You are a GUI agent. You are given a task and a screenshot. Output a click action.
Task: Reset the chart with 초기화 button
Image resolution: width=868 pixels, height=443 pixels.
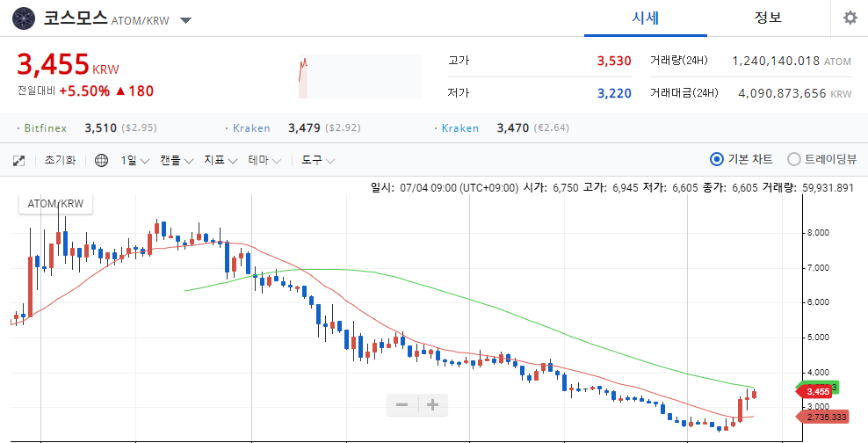pyautogui.click(x=60, y=161)
